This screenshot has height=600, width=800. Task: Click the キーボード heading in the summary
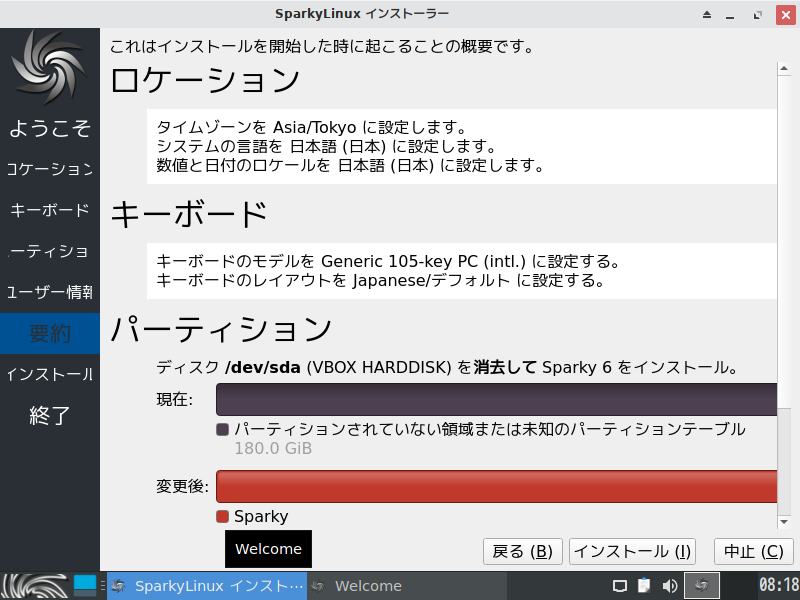point(189,214)
